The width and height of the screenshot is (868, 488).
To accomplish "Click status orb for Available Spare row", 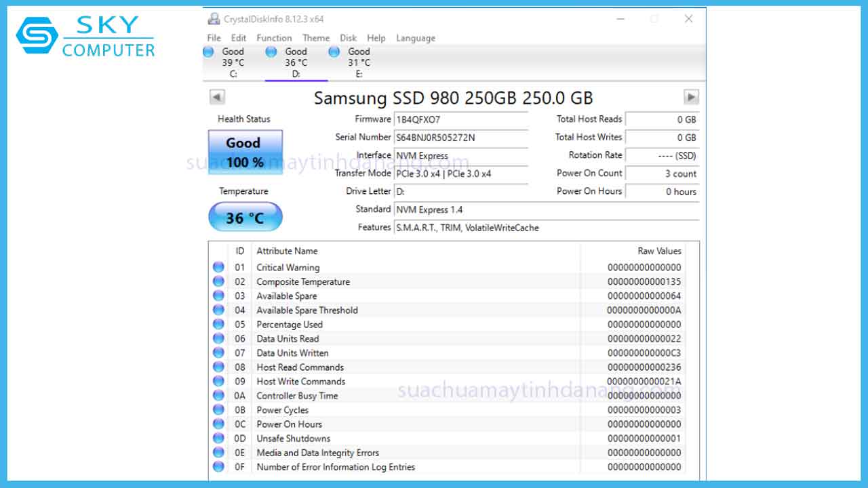I will coord(218,296).
